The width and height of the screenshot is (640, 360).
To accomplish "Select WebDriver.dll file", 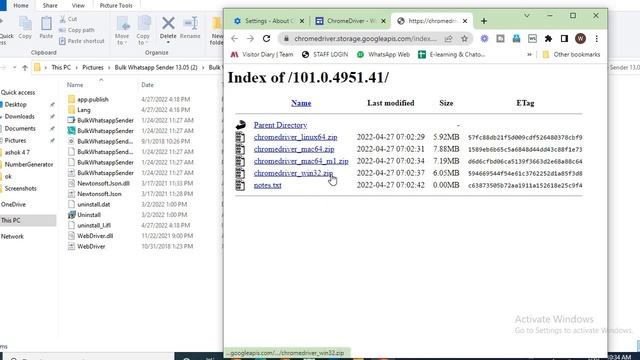I will (x=95, y=236).
